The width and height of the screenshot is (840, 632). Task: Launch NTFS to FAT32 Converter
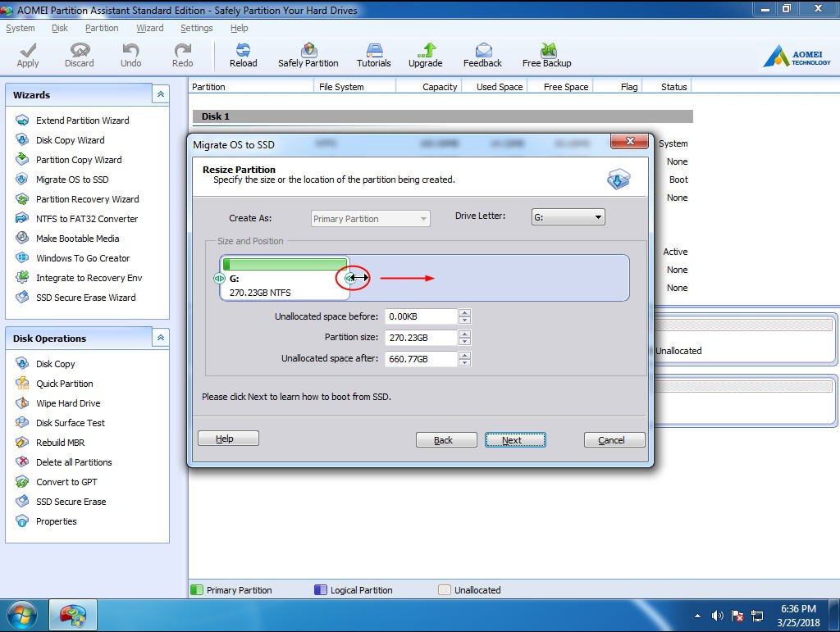(x=87, y=219)
